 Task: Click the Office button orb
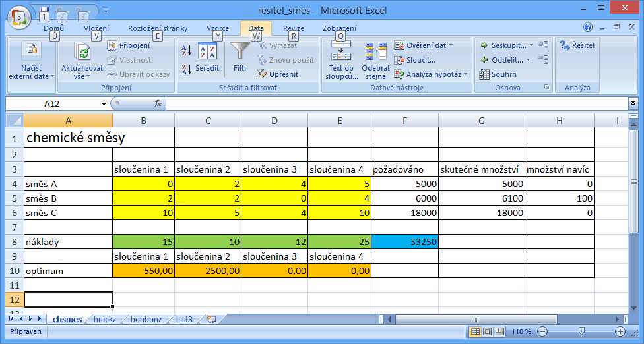[x=18, y=18]
